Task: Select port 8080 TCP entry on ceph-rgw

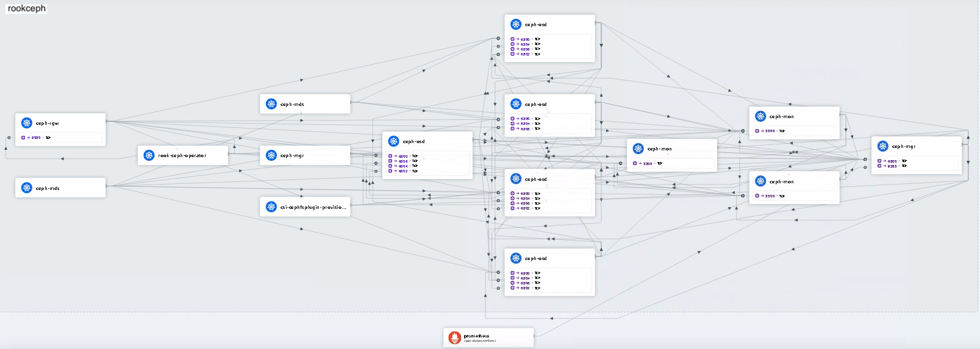Action: 37,138
